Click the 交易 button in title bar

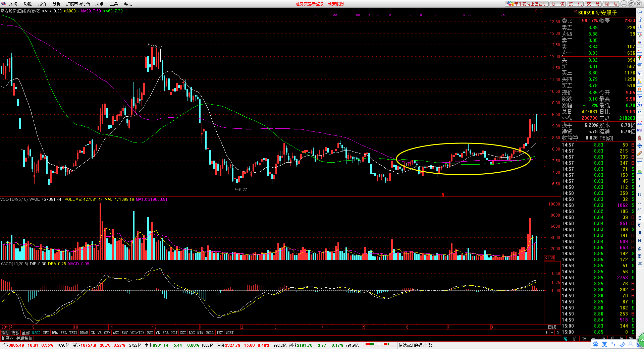(593, 4)
